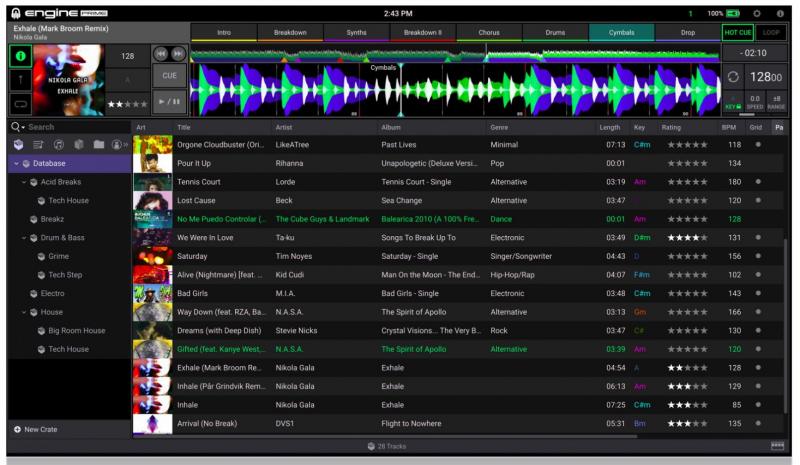Sort by the BPM column
800x465 pixels.
coord(729,128)
